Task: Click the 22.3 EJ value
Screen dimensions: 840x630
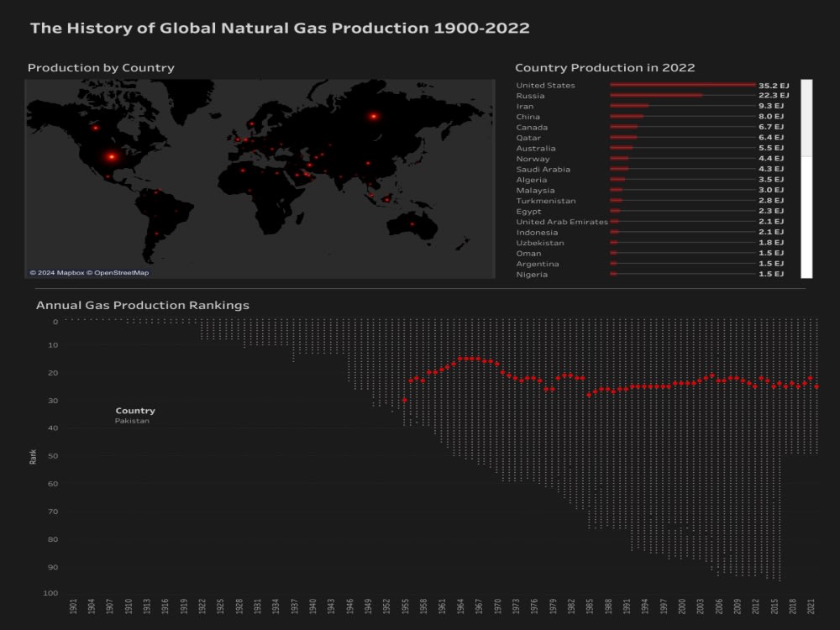Action: (x=774, y=96)
